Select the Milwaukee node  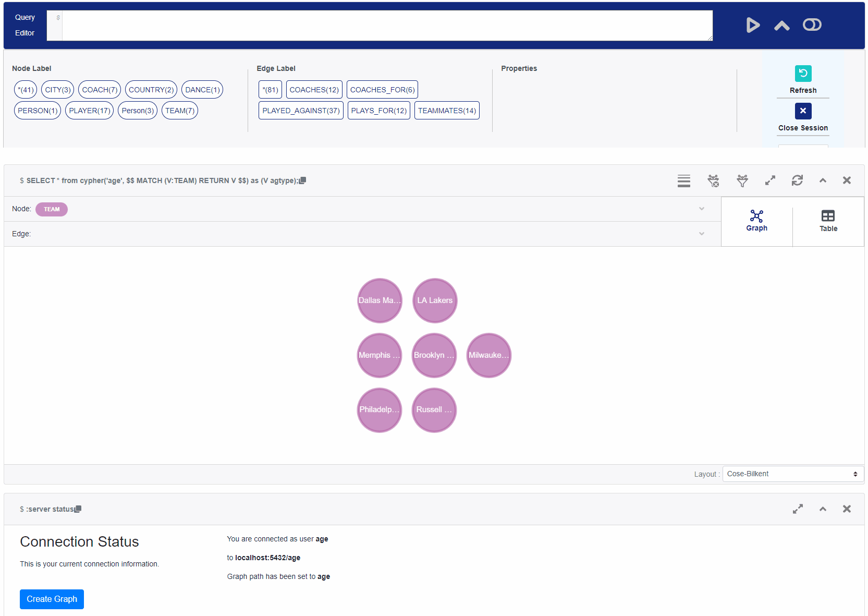click(489, 355)
